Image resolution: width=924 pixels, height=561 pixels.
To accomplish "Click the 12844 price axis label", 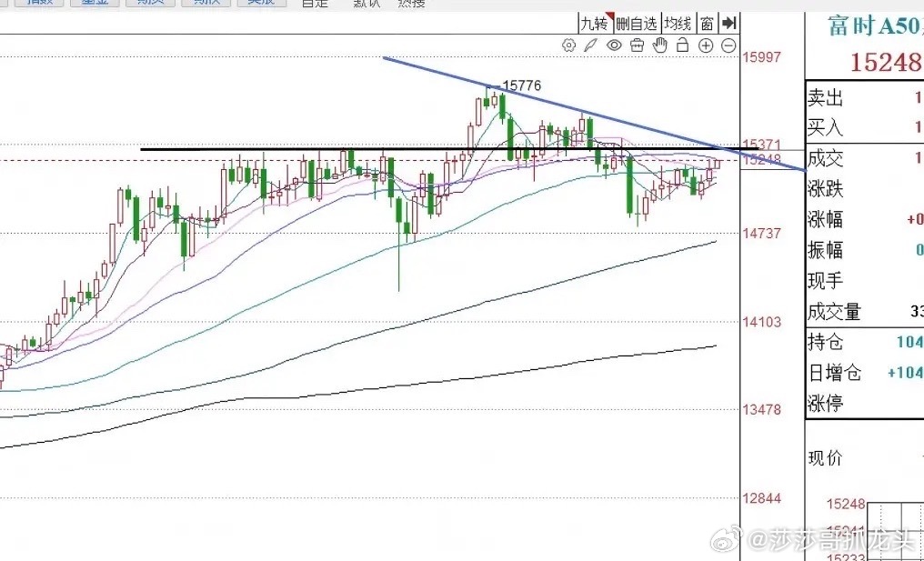I will [762, 498].
